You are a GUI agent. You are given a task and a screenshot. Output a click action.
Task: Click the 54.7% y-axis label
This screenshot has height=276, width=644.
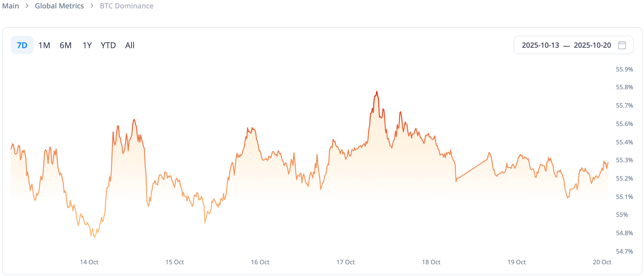click(624, 251)
